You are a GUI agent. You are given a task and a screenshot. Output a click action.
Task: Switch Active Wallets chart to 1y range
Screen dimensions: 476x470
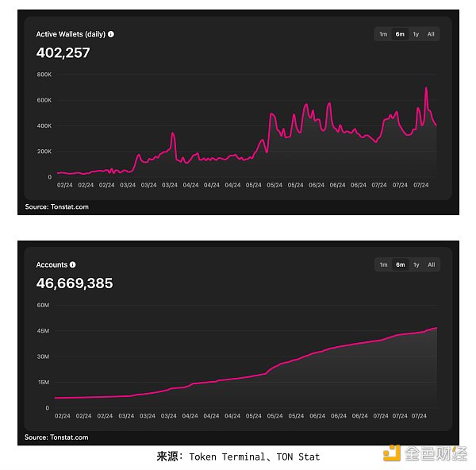(x=416, y=34)
